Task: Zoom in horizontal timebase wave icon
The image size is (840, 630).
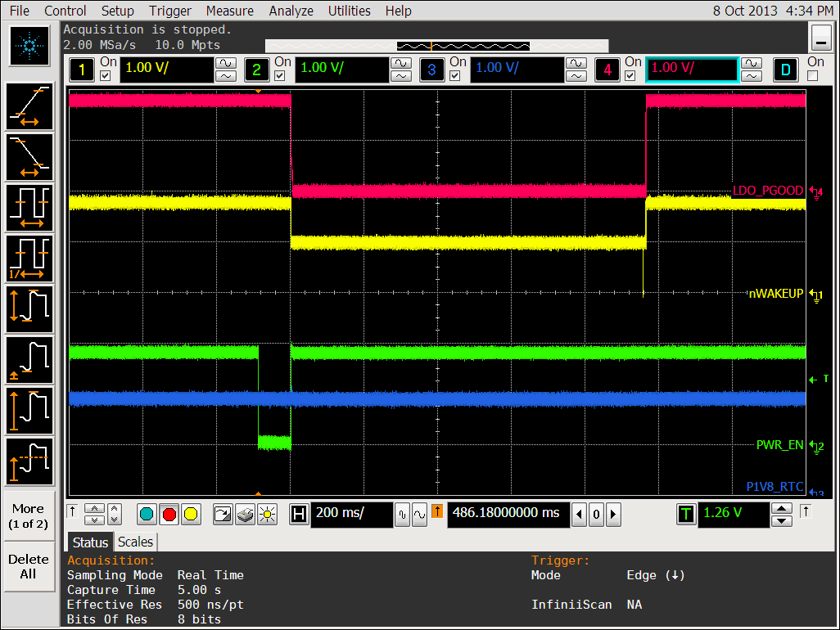Action: tap(419, 515)
